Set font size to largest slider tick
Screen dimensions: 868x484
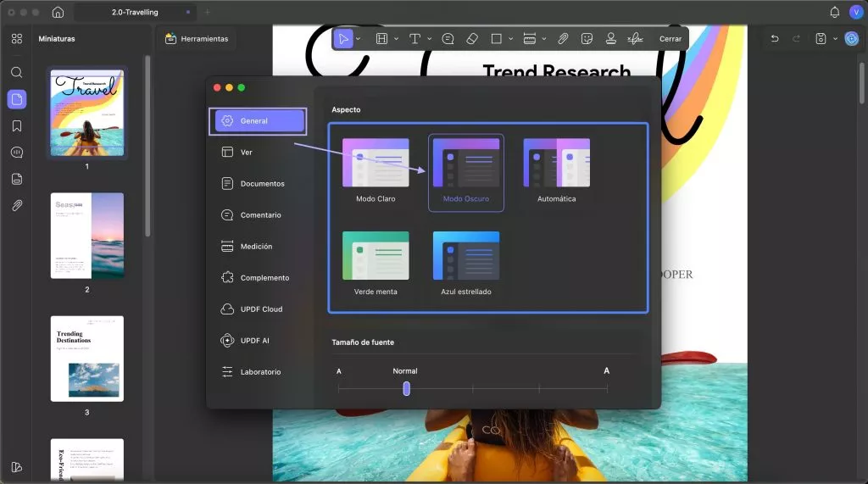coord(607,389)
